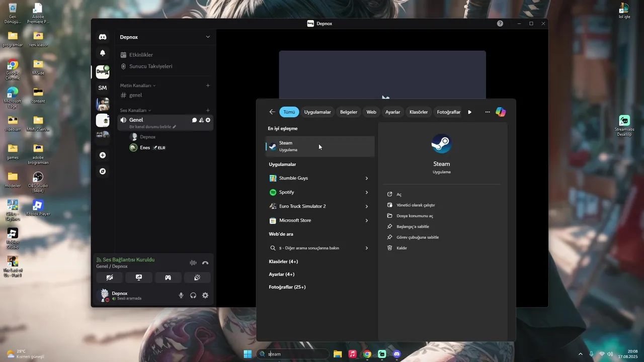This screenshot has height=362, width=644.
Task: Select the SM server icon
Action: pyautogui.click(x=103, y=88)
